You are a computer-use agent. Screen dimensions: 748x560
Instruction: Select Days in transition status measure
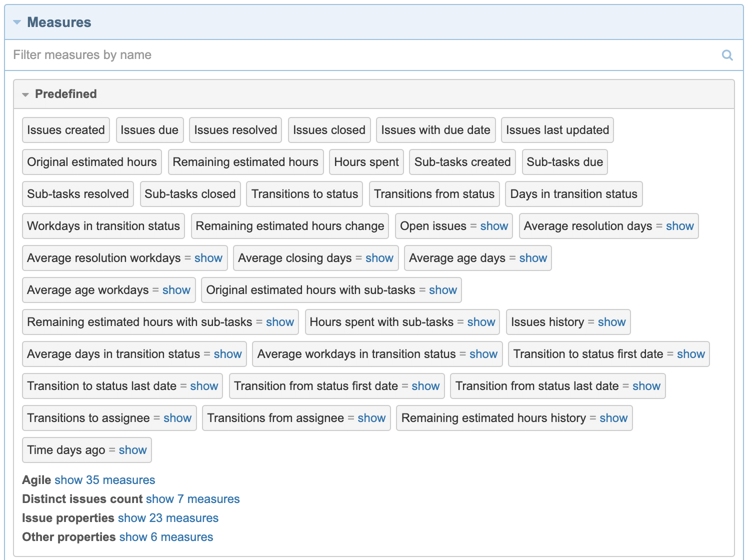(574, 194)
